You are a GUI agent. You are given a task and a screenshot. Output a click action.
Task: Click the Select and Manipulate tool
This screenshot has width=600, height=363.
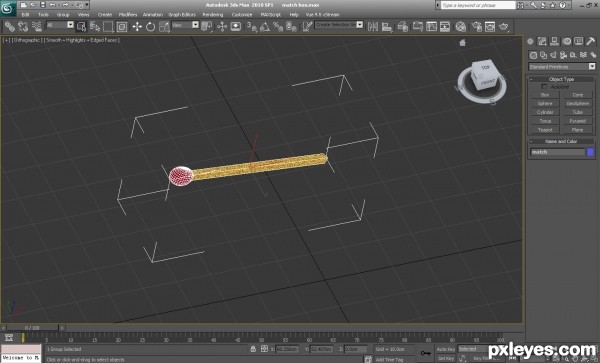click(222, 26)
